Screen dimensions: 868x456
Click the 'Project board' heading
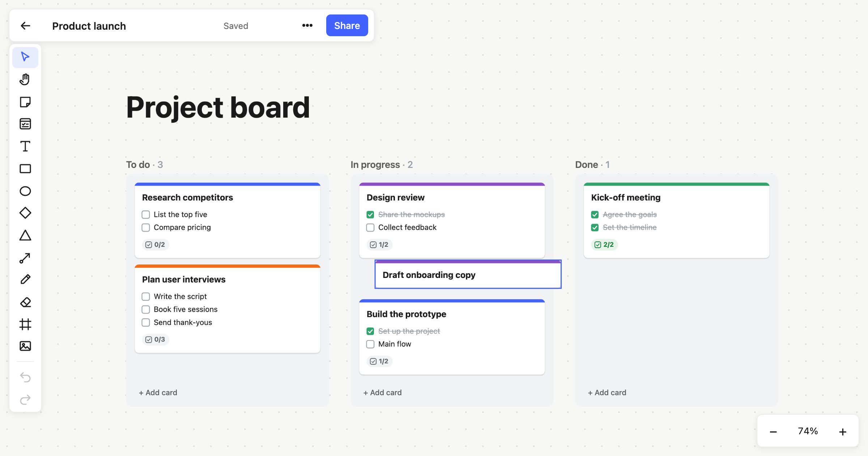coord(218,107)
